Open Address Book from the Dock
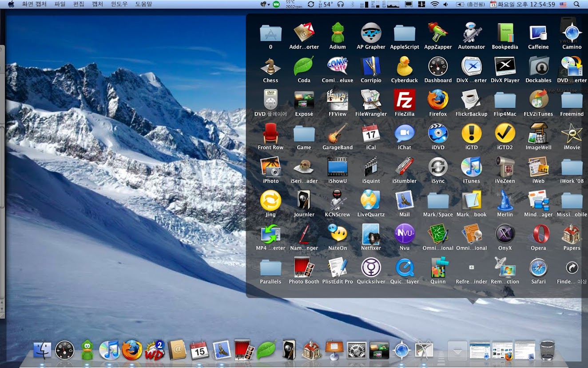The image size is (588, 368). click(x=177, y=350)
